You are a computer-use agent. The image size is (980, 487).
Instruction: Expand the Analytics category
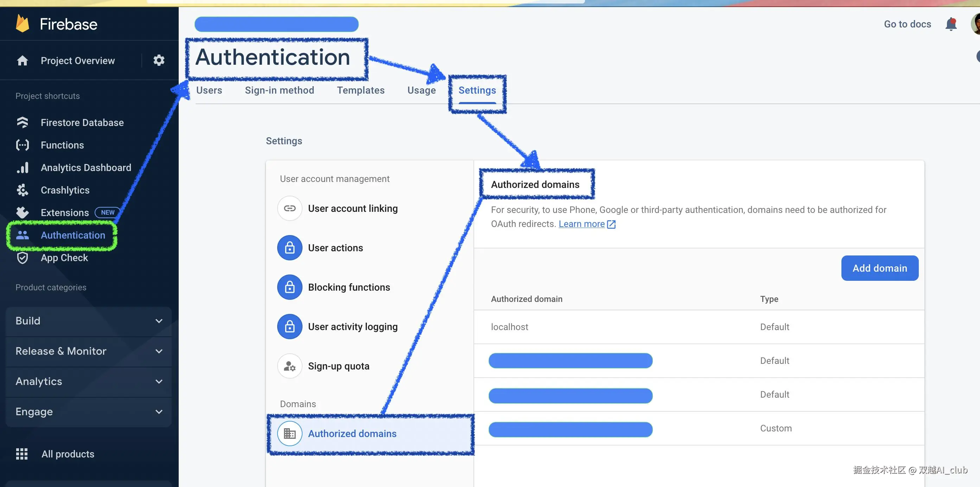tap(89, 381)
